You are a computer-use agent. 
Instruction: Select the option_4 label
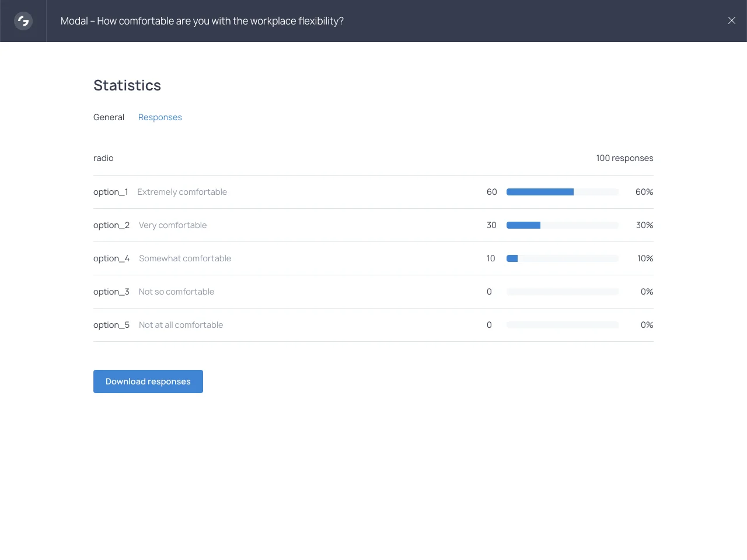tap(111, 258)
